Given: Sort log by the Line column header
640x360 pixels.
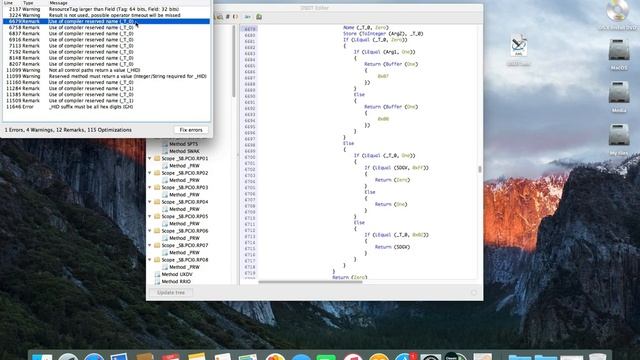Looking at the screenshot, I should (x=8, y=2).
